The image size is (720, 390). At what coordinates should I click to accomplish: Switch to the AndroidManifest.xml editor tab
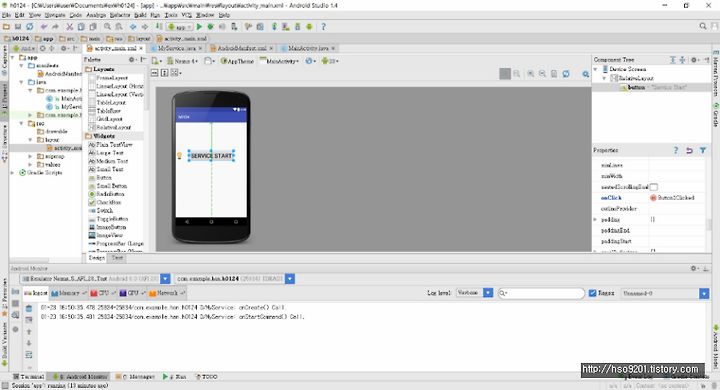(242, 48)
